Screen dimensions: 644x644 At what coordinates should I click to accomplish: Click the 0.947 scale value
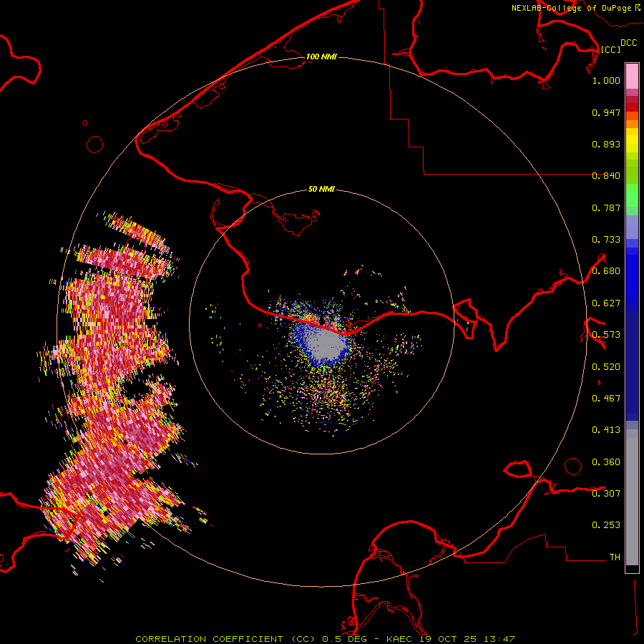click(606, 112)
